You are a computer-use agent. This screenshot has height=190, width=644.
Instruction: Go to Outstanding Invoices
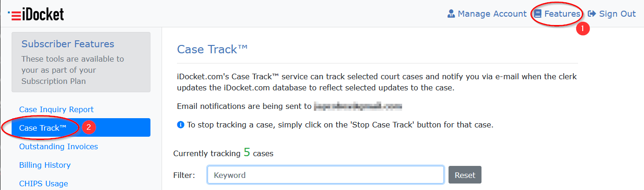coord(59,146)
